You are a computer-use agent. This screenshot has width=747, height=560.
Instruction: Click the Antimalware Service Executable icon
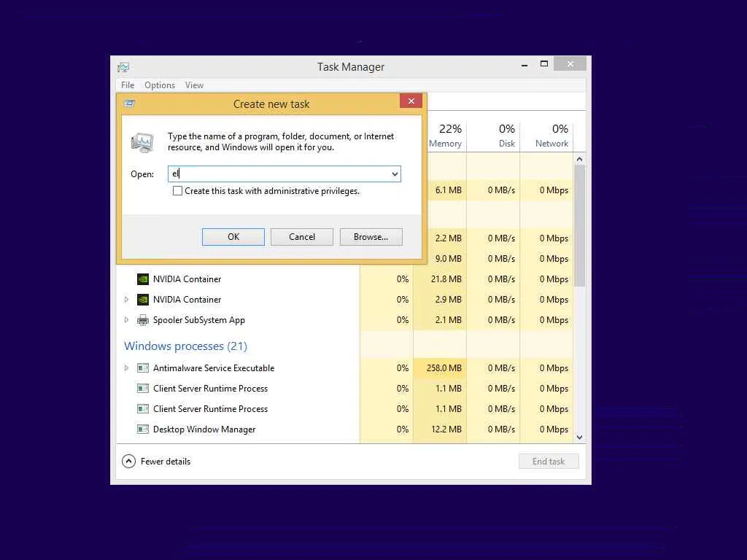click(x=143, y=368)
